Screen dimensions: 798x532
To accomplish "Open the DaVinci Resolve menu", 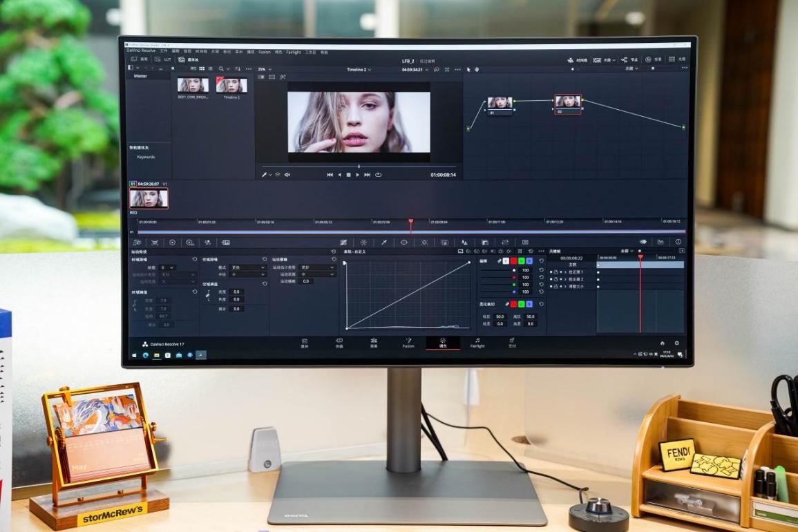I will pyautogui.click(x=141, y=51).
